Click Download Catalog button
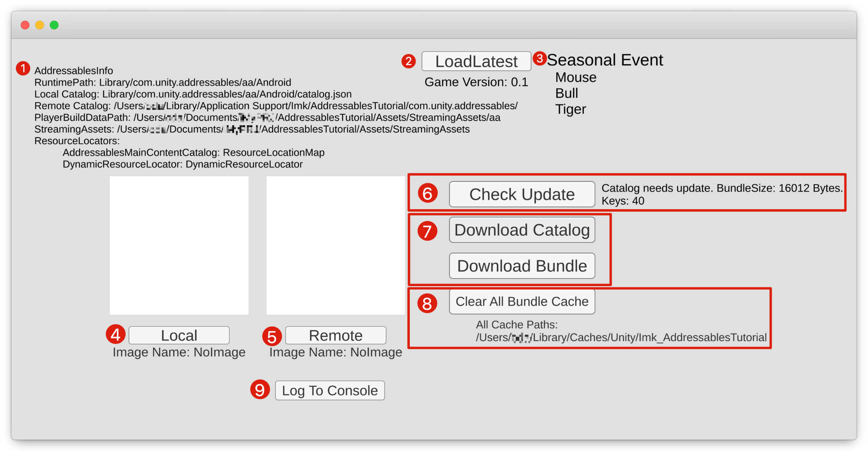This screenshot has height=451, width=868. (522, 230)
